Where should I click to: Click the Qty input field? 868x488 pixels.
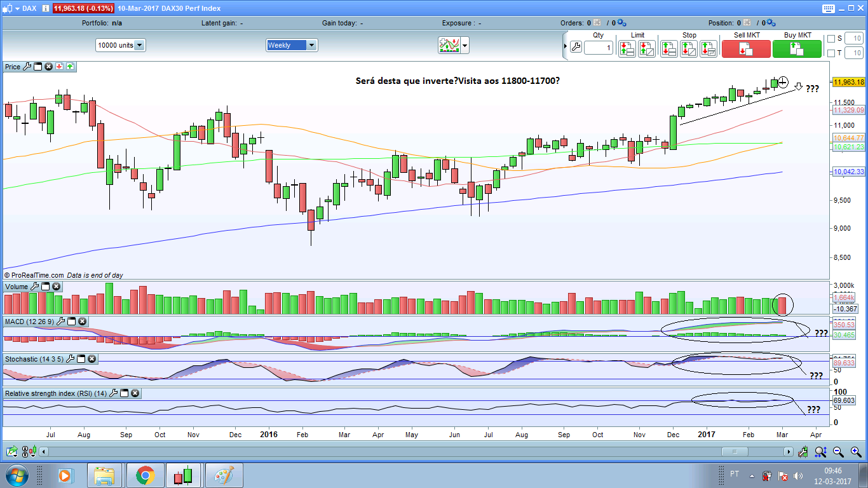pos(599,48)
